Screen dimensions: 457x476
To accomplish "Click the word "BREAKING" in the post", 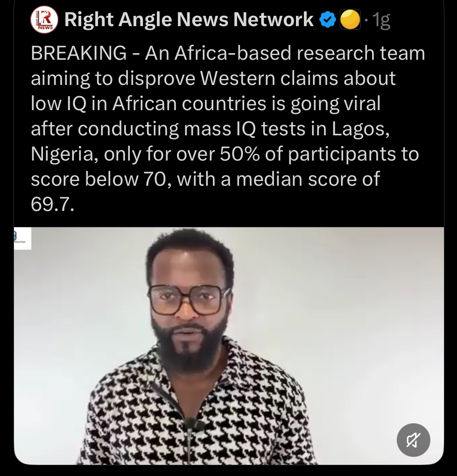I will 78,54.
